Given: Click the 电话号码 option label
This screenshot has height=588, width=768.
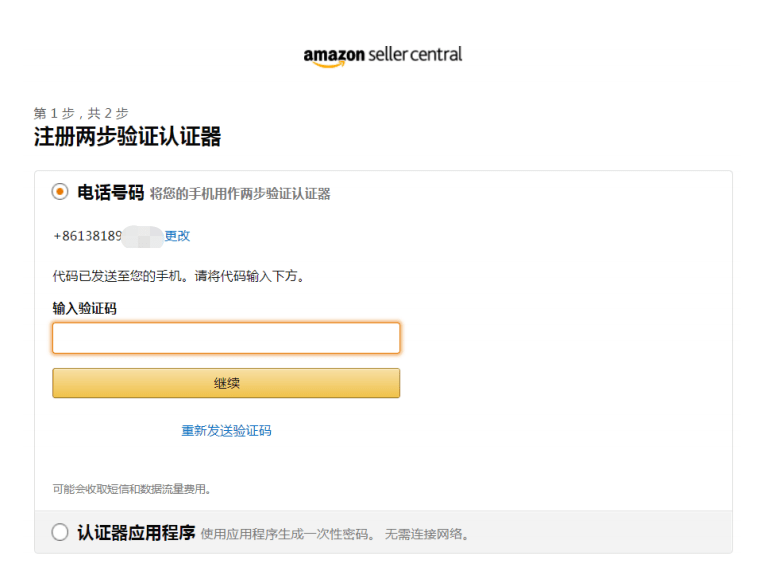Looking at the screenshot, I should coord(111,193).
